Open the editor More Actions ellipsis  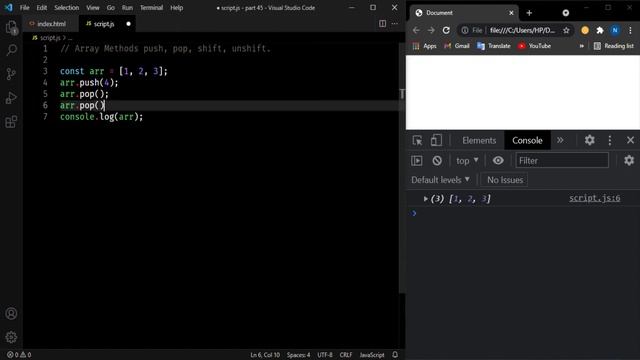395,24
